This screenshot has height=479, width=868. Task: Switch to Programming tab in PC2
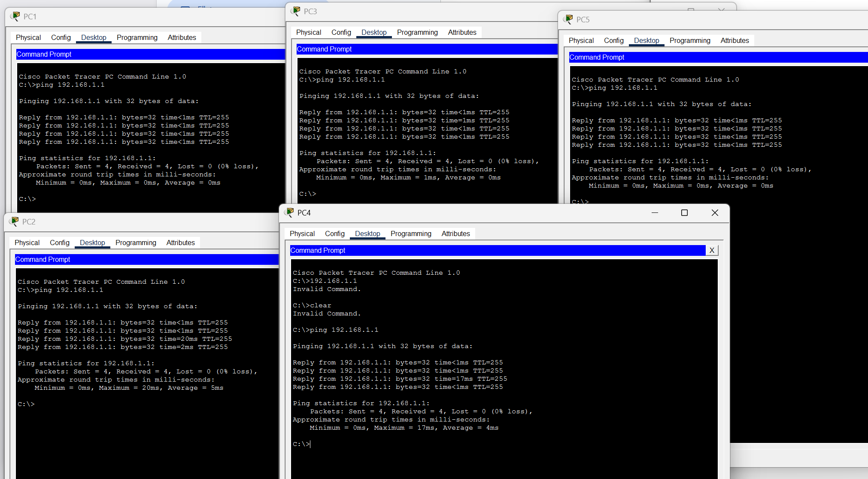tap(136, 243)
